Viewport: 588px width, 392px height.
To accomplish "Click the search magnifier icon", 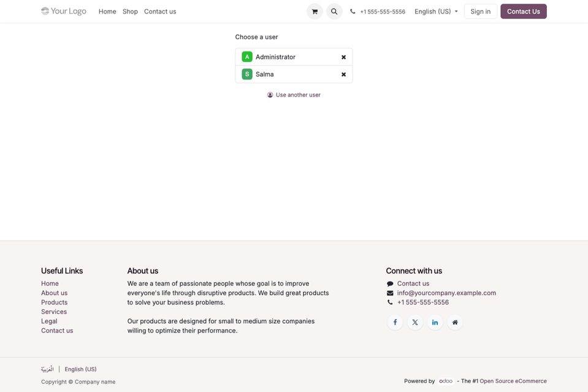I will [x=334, y=12].
